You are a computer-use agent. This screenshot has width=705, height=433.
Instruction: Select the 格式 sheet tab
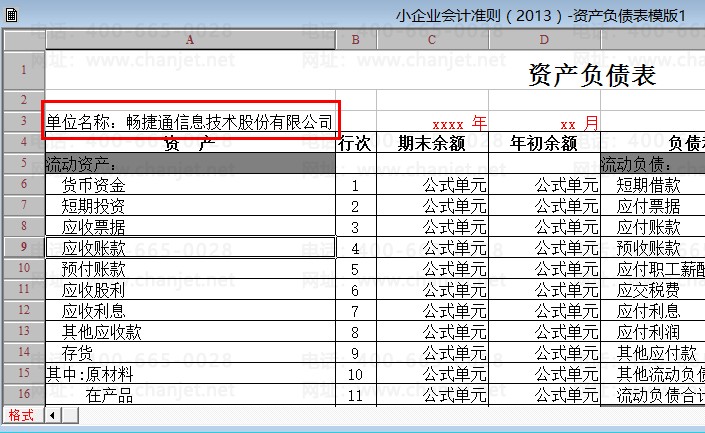pos(21,415)
